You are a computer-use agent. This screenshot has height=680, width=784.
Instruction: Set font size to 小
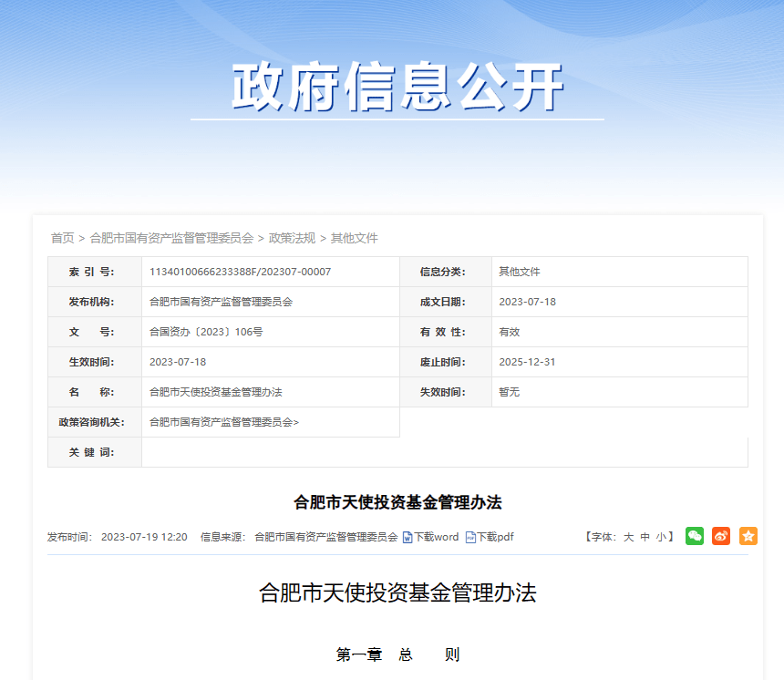click(661, 537)
